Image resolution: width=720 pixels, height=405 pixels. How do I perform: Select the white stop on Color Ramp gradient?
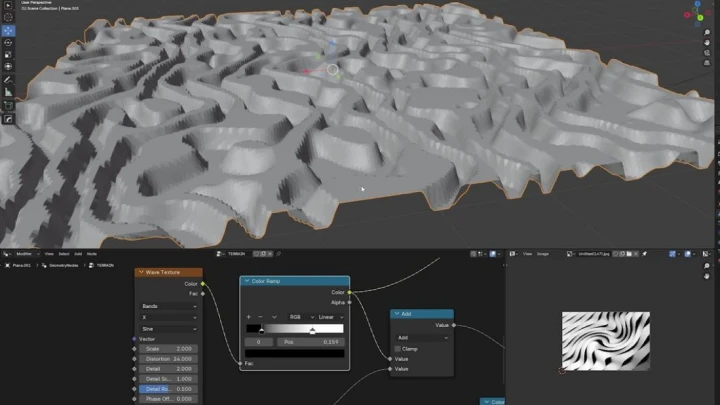312,330
